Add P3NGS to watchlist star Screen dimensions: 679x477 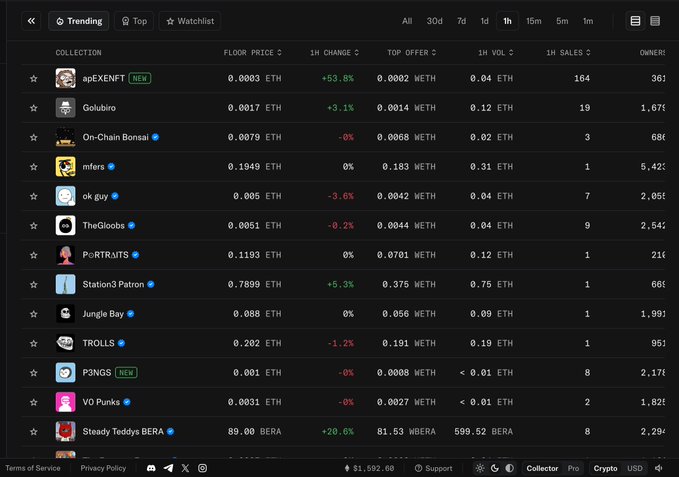(33, 373)
